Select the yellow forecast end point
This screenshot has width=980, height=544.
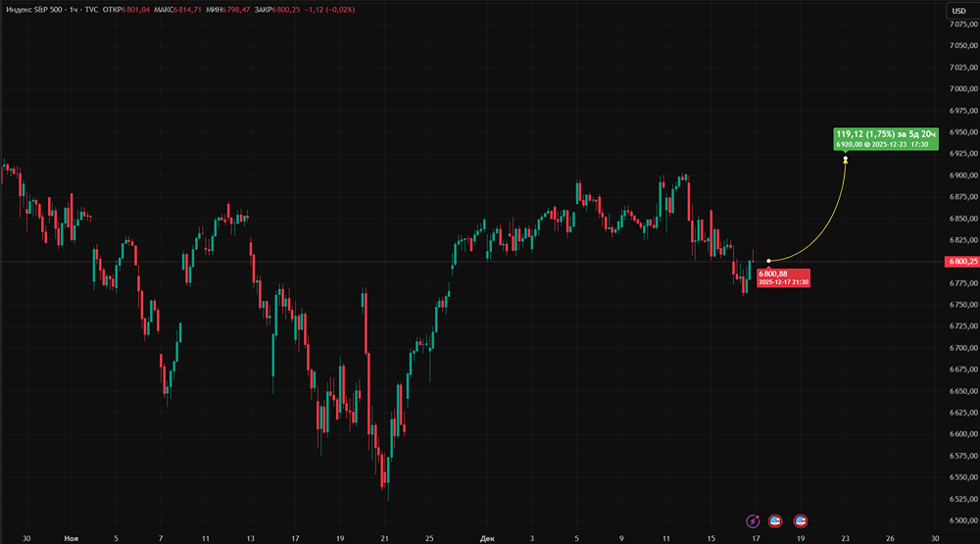click(x=846, y=161)
